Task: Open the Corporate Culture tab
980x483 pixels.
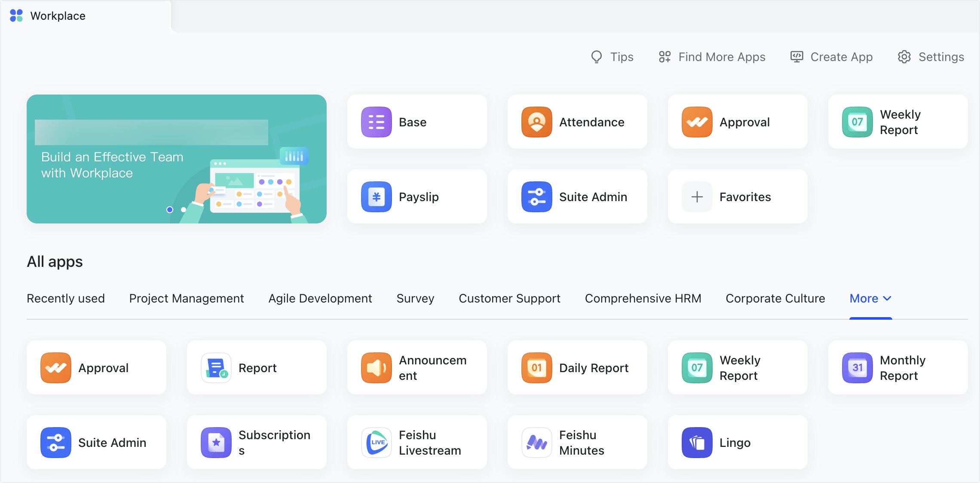Action: (775, 299)
